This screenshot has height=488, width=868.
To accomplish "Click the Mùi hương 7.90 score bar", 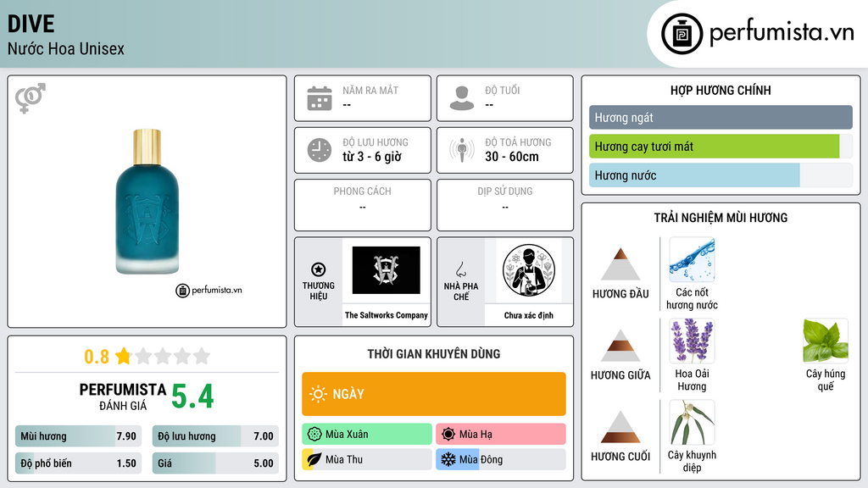I will point(78,436).
